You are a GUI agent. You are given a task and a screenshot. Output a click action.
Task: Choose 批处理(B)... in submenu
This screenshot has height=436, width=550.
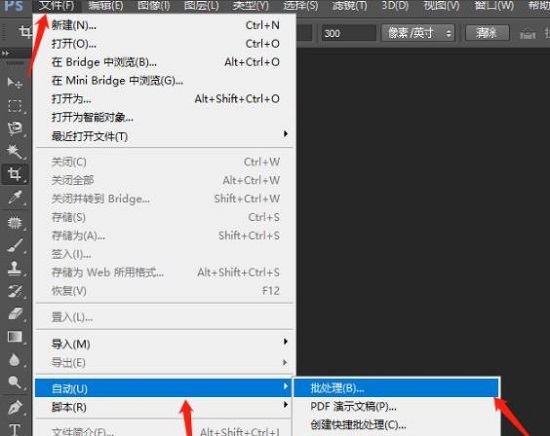click(x=396, y=388)
